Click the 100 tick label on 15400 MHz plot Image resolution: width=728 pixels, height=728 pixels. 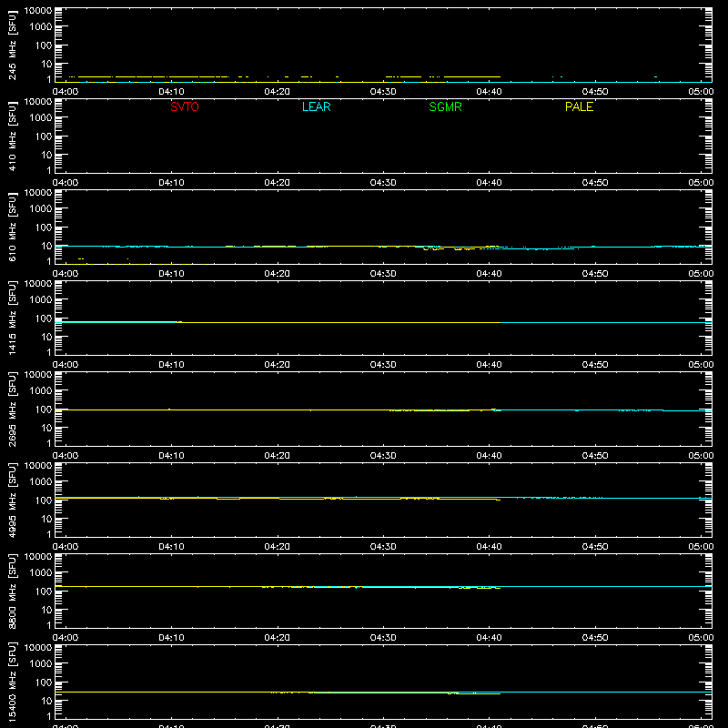click(44, 682)
